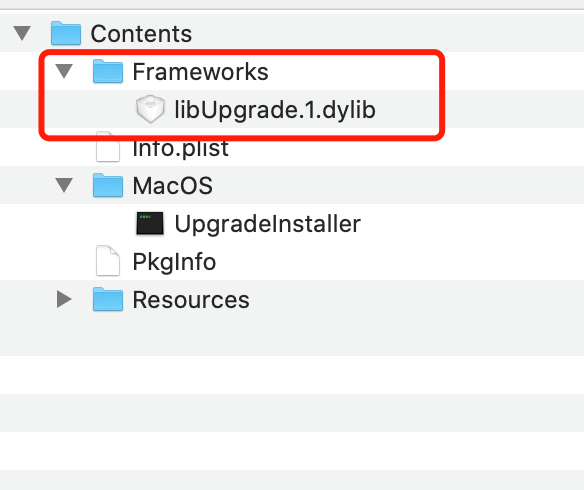Select the libUpgrade.1.dylib file icon
The height and width of the screenshot is (490, 584).
tap(150, 109)
